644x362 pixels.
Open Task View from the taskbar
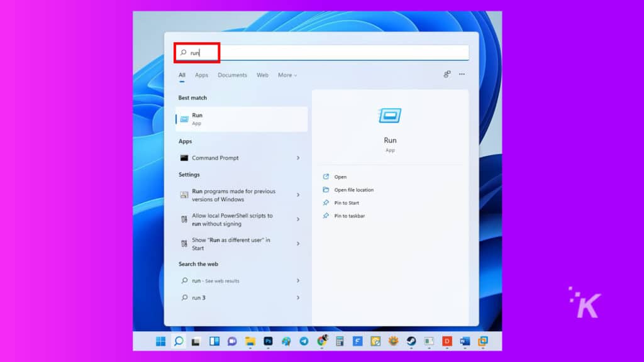196,341
